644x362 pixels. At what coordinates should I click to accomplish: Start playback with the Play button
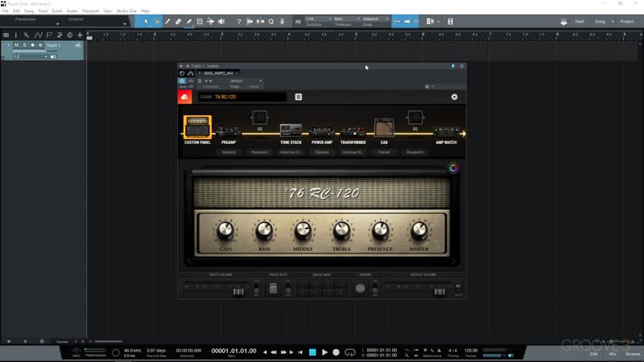pos(324,352)
